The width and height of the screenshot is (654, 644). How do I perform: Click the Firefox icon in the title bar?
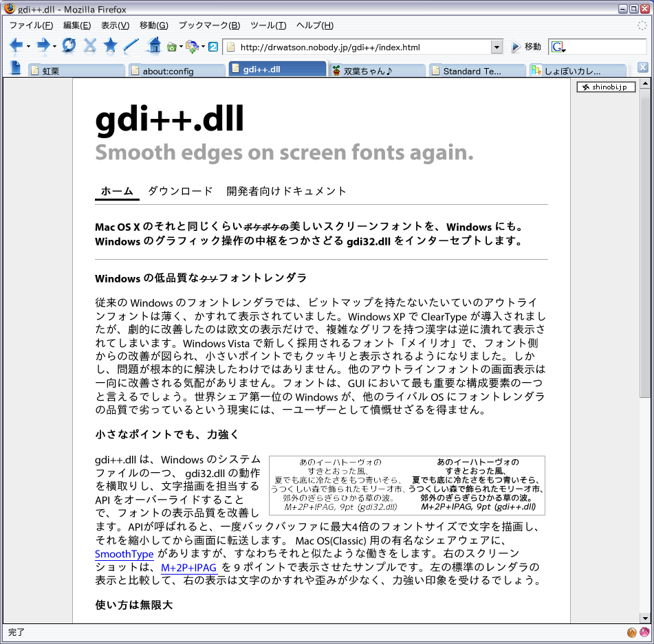(9, 9)
